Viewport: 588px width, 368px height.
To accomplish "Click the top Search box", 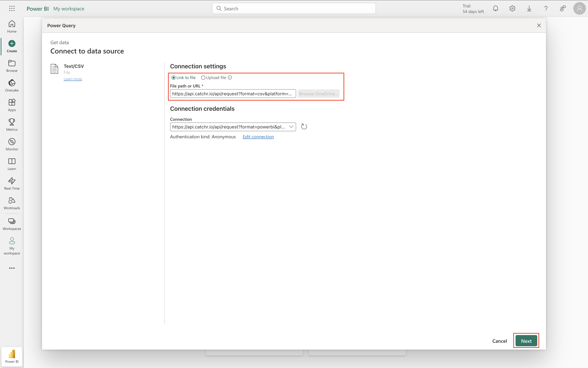I will (x=294, y=9).
